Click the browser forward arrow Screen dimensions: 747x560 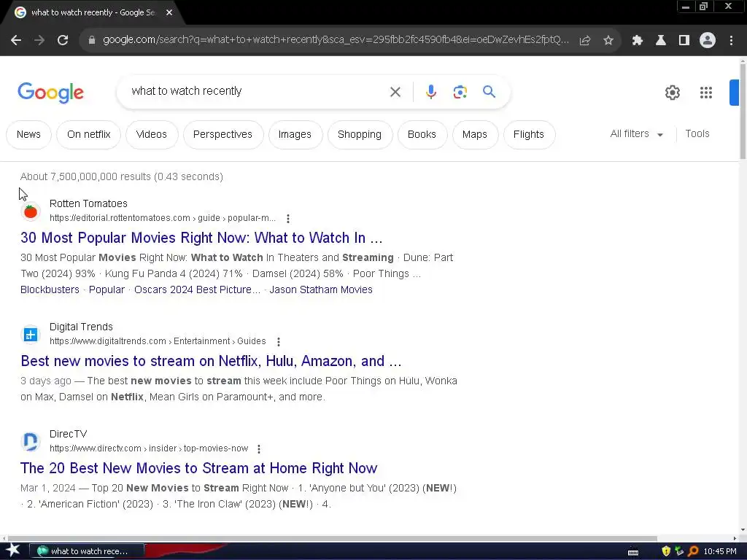(x=39, y=41)
